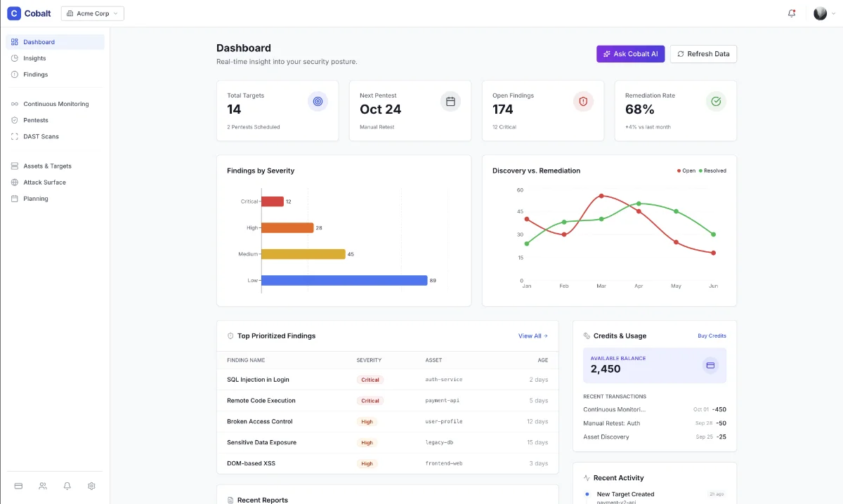
Task: Click the Continuous Monitoring infinity icon
Action: pos(15,104)
